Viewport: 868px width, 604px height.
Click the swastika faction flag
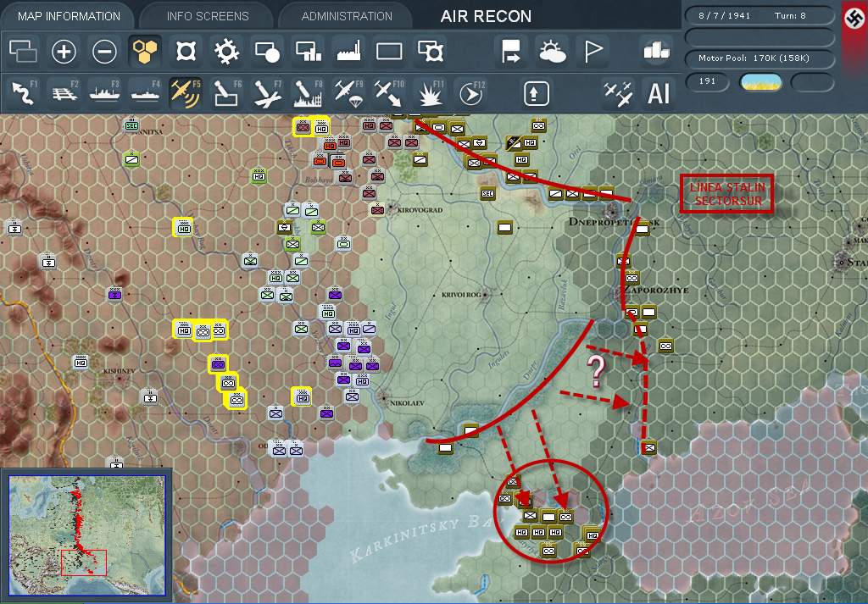click(854, 19)
